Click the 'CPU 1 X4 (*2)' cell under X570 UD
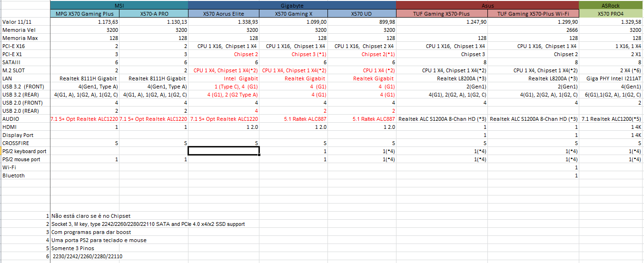Screen dimensions: 644x263 pos(362,70)
